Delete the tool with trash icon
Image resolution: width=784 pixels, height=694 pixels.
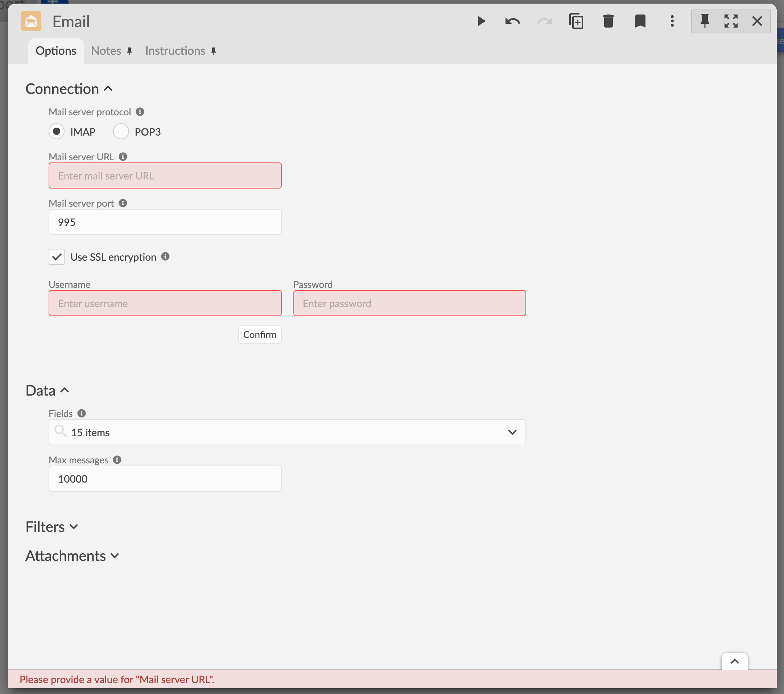[608, 21]
